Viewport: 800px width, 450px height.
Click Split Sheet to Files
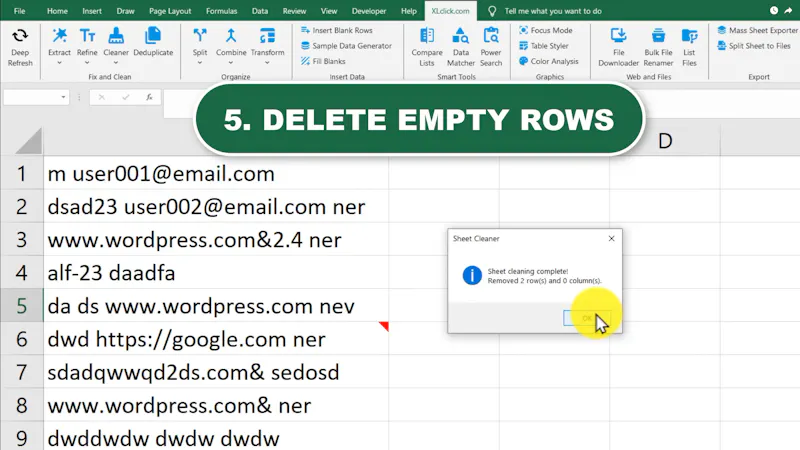tap(754, 46)
